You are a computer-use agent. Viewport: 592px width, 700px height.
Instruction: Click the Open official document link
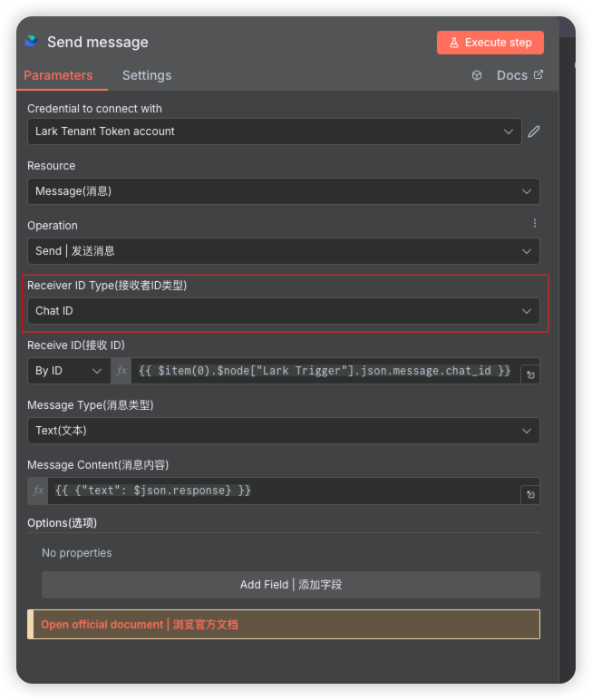click(140, 624)
